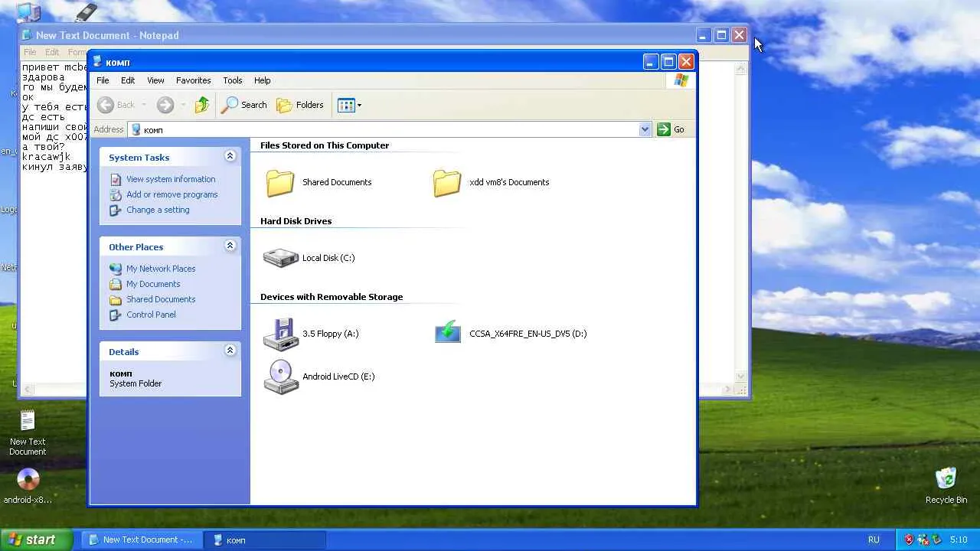
Task: Open the Help menu in Explorer
Action: click(x=263, y=80)
